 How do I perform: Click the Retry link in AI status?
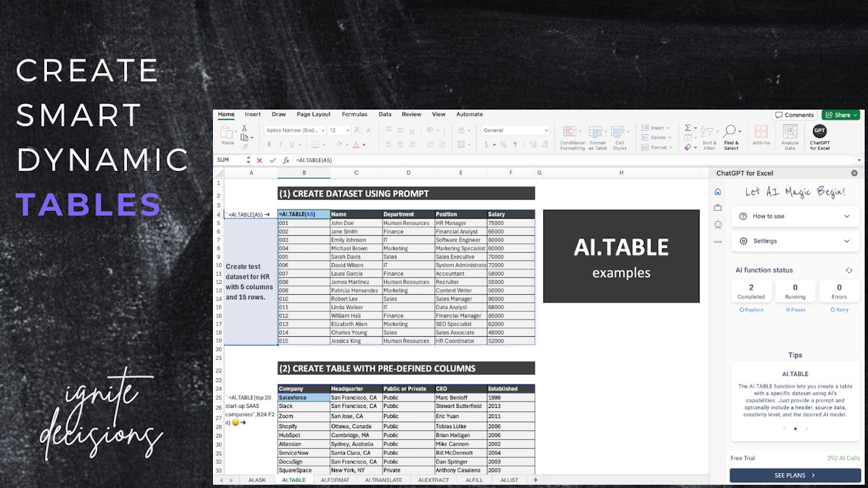[x=839, y=310]
